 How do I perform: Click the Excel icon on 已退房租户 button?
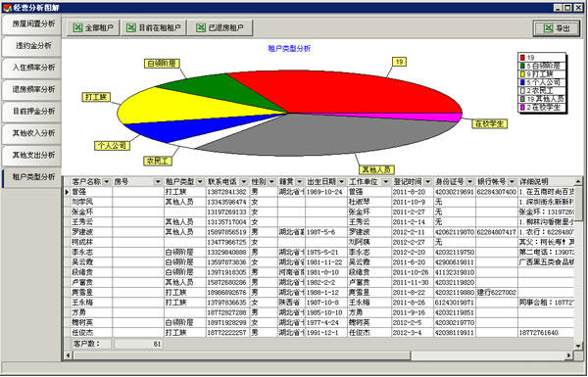(201, 27)
